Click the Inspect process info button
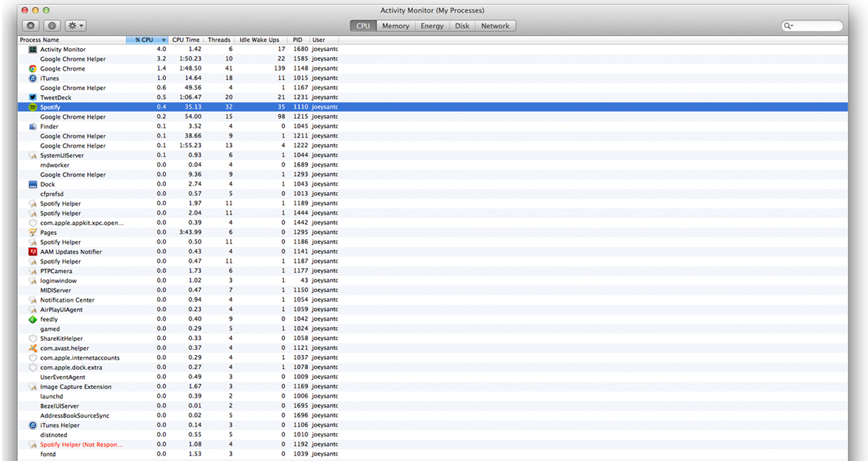This screenshot has width=868, height=461. [53, 26]
